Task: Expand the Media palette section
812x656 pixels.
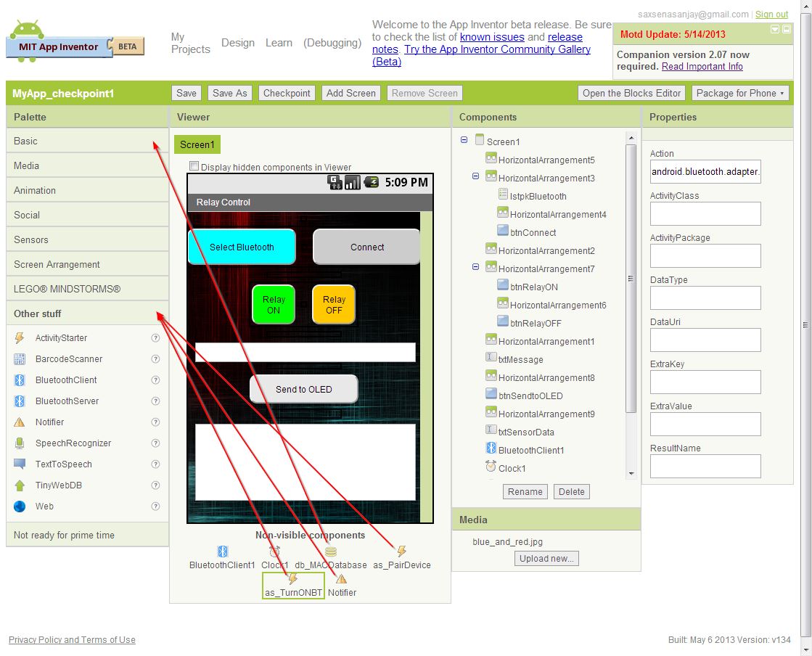Action: pyautogui.click(x=88, y=165)
